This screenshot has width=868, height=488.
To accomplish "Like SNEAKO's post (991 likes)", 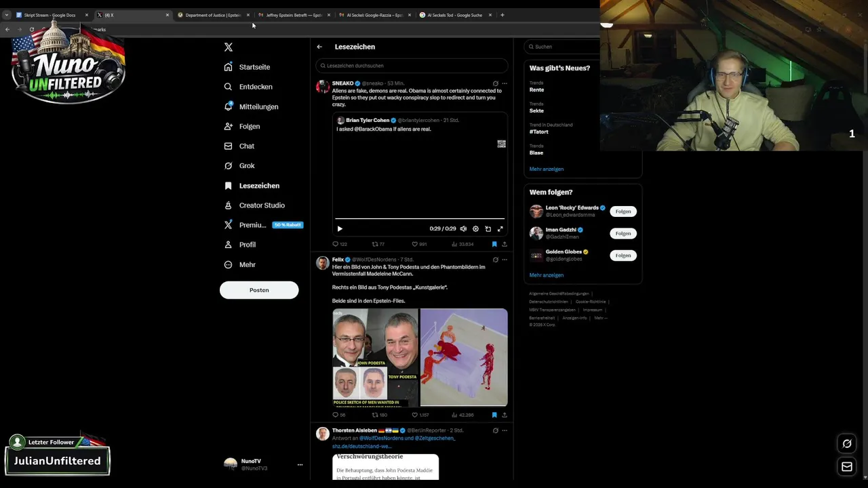I will (419, 244).
